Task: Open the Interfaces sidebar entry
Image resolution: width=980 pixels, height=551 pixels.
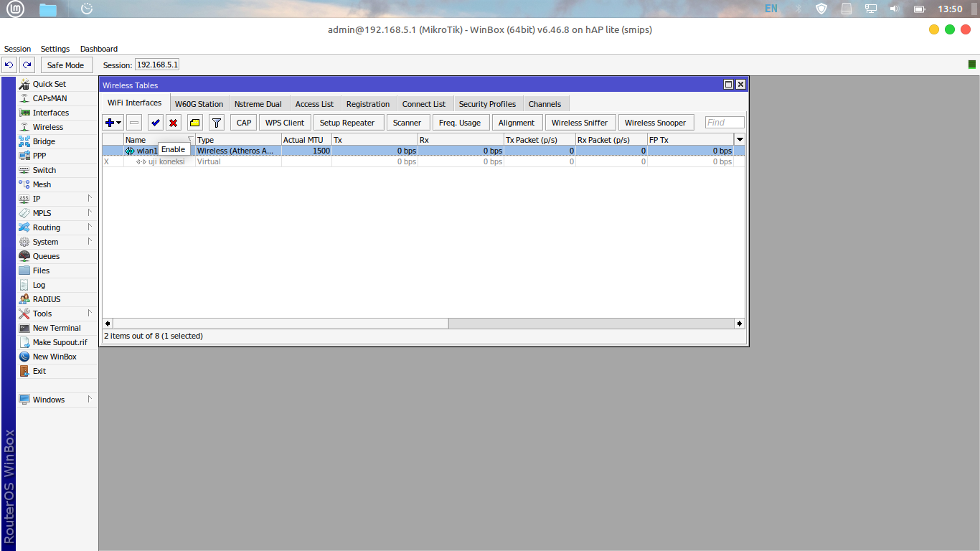Action: point(57,113)
